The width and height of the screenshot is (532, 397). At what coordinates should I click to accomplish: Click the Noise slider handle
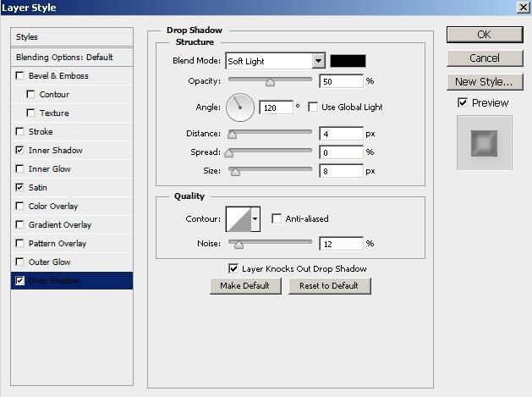239,245
